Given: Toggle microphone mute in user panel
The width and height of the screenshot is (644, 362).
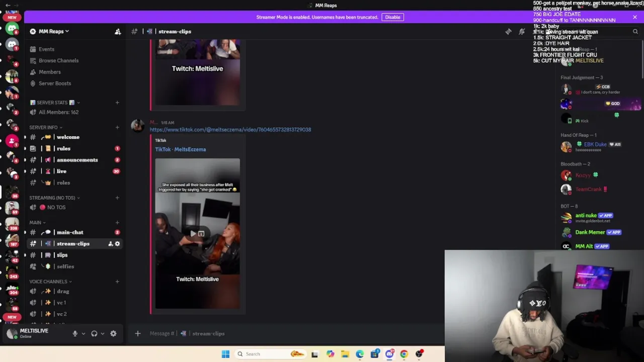Looking at the screenshot, I should click(75, 333).
